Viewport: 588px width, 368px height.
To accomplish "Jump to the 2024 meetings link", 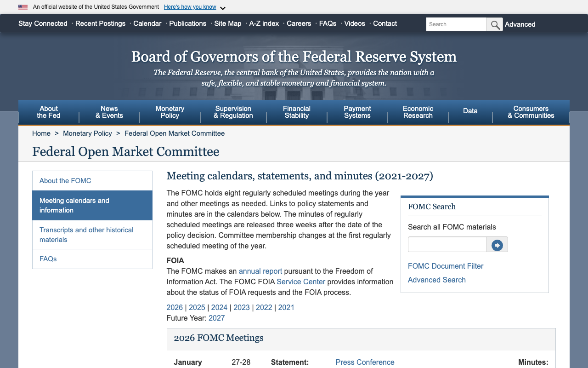I will pos(219,308).
